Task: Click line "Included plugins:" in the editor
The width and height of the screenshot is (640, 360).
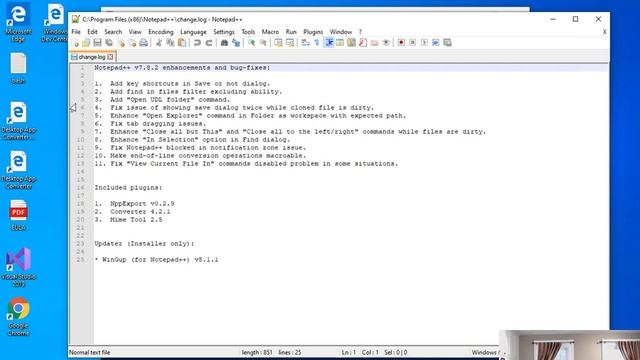Action: click(x=128, y=188)
